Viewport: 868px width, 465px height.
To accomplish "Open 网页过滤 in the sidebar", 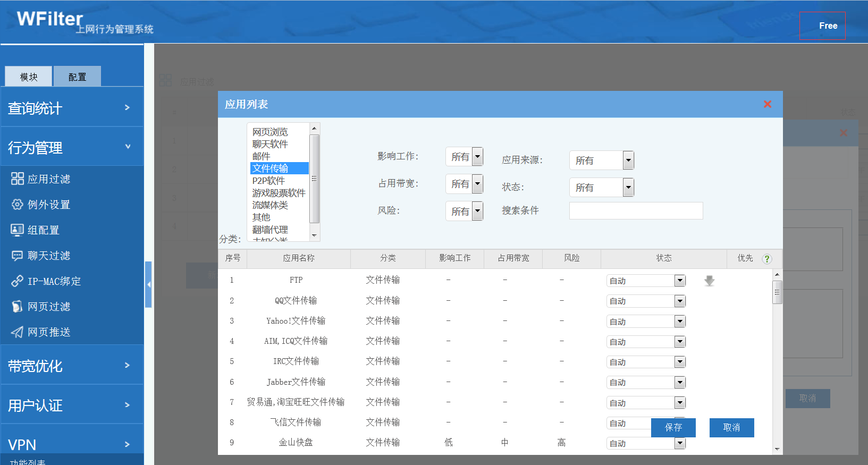I will pyautogui.click(x=48, y=307).
